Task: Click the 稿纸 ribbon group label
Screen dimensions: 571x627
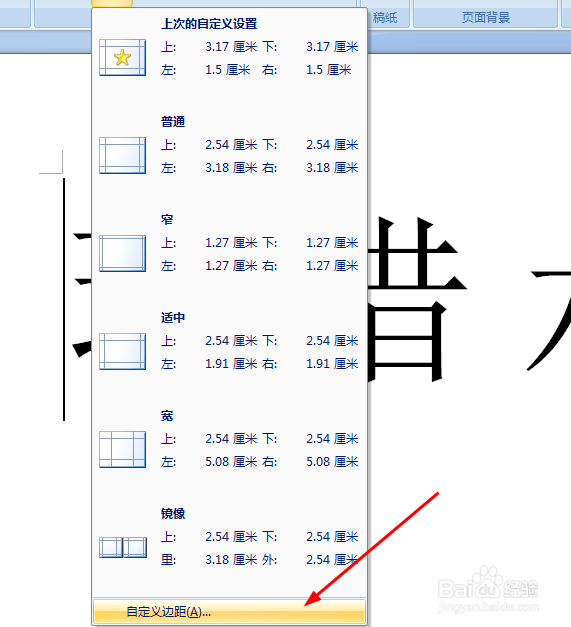Action: (x=385, y=17)
